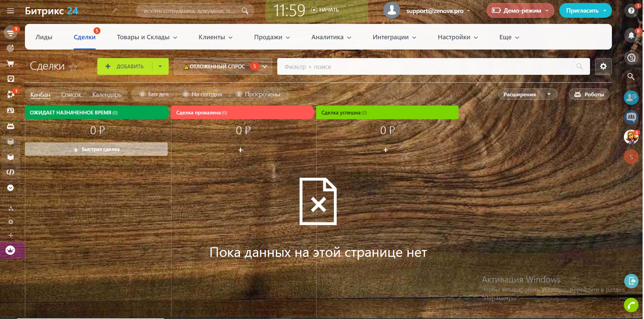This screenshot has height=319, width=644.
Task: Open the chat with the cartoon avatar
Action: pyautogui.click(x=631, y=137)
